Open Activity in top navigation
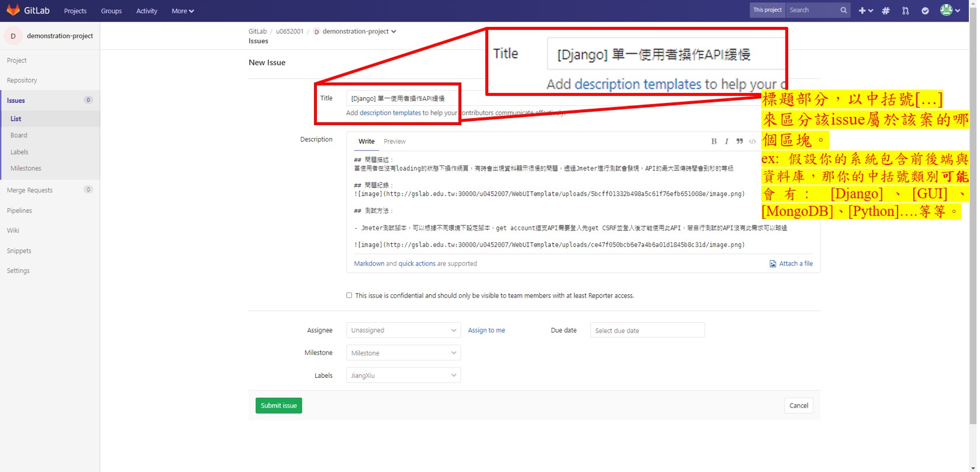This screenshot has height=472, width=980. pyautogui.click(x=147, y=11)
